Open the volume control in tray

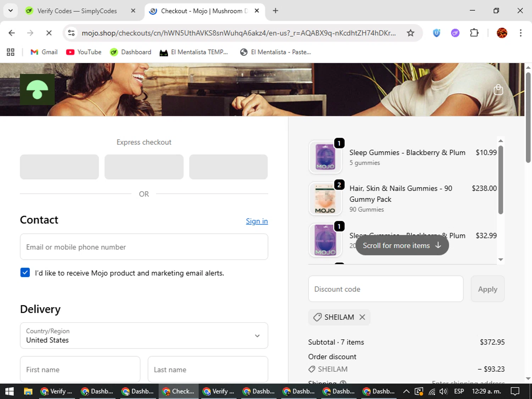coord(443,391)
